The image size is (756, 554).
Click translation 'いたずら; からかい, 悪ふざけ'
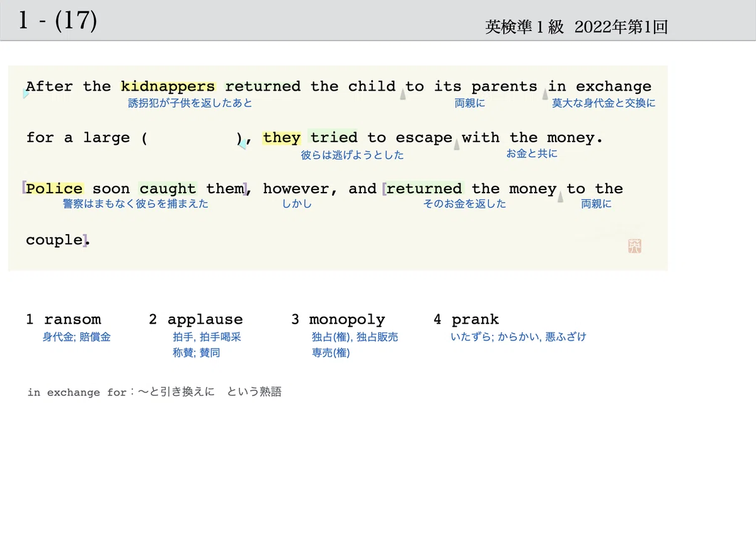coord(518,337)
